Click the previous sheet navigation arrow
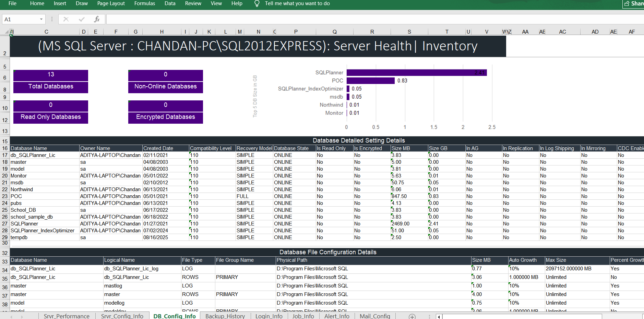Viewport: 644px width, 319px height. 11,317
